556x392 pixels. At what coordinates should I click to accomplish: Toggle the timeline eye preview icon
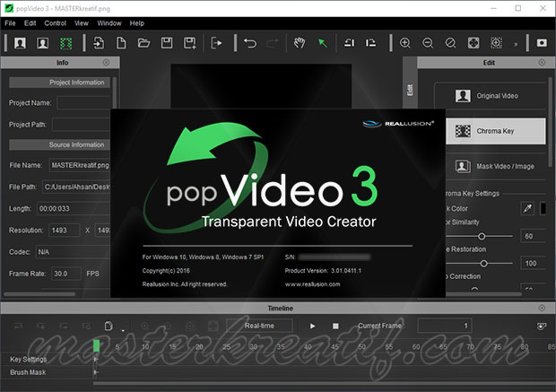[x=542, y=326]
